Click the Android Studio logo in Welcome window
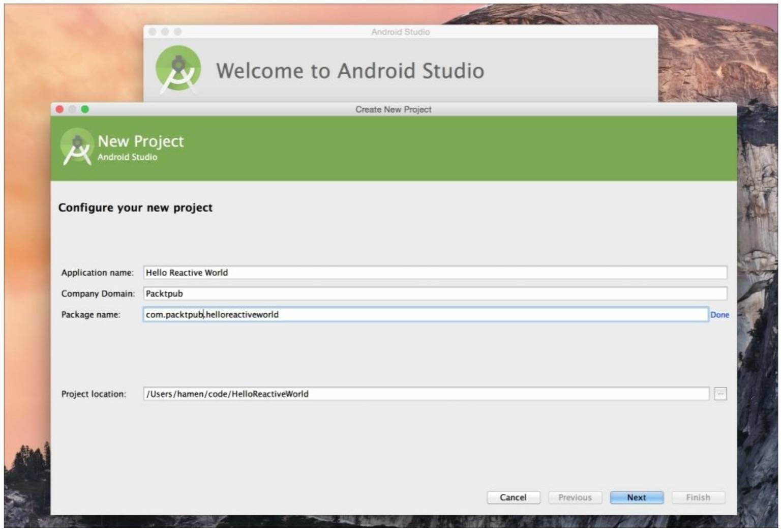The width and height of the screenshot is (783, 532). click(x=178, y=69)
